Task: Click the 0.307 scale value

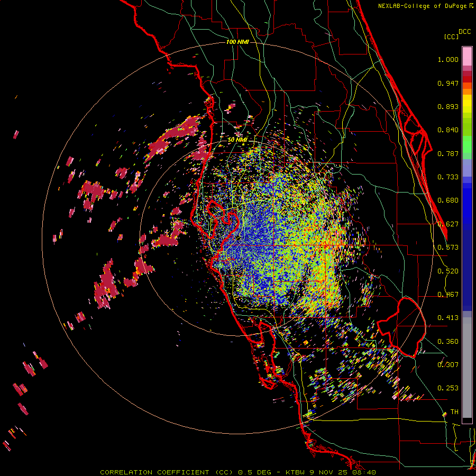Action: (x=448, y=364)
